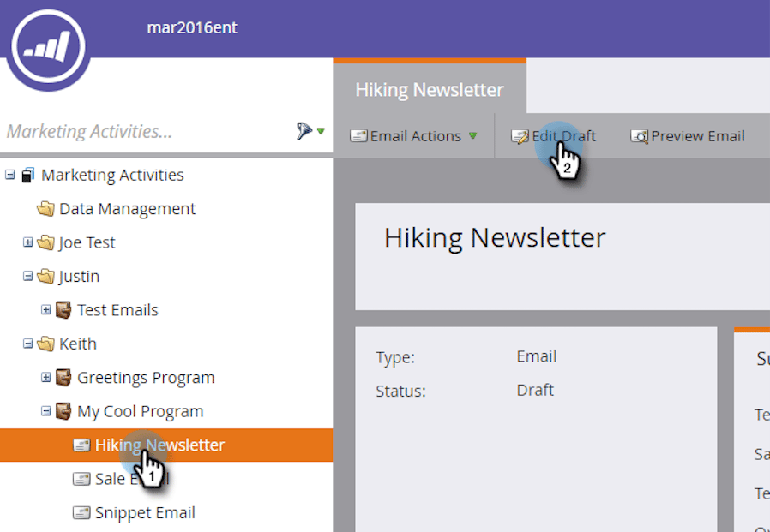This screenshot has height=532, width=770.
Task: Click the Preview Email button
Action: 696,135
